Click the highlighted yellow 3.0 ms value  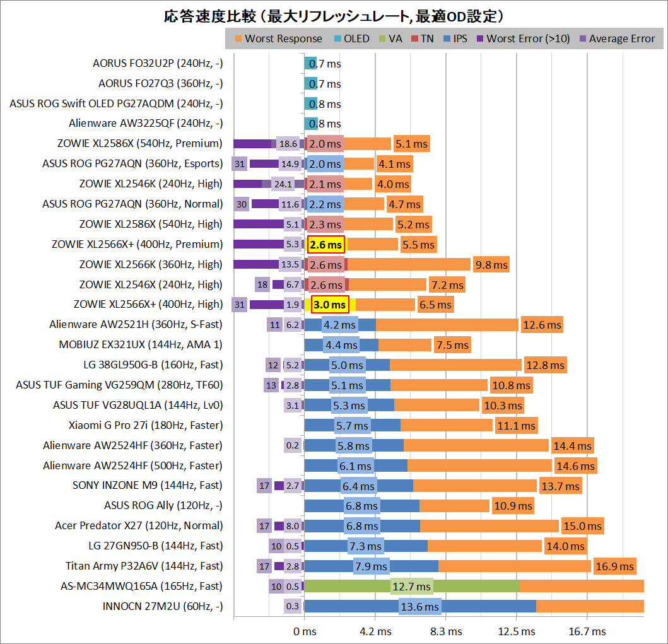pos(330,305)
